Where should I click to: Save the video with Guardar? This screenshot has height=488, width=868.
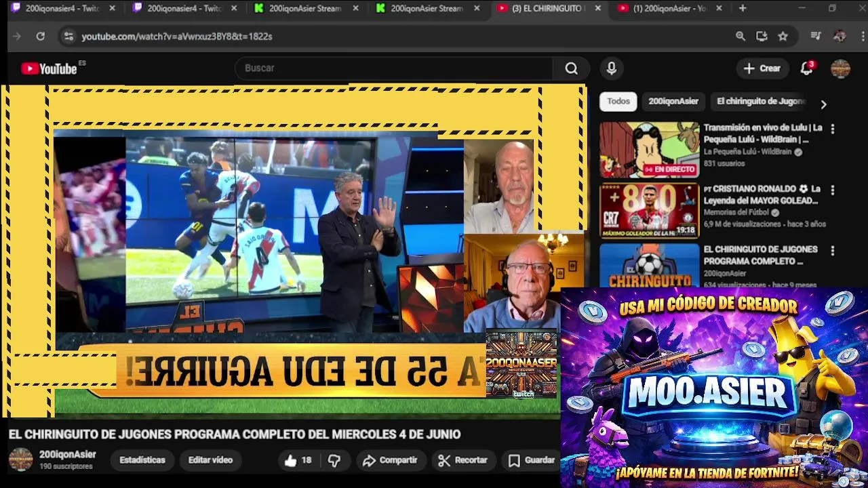tap(532, 460)
